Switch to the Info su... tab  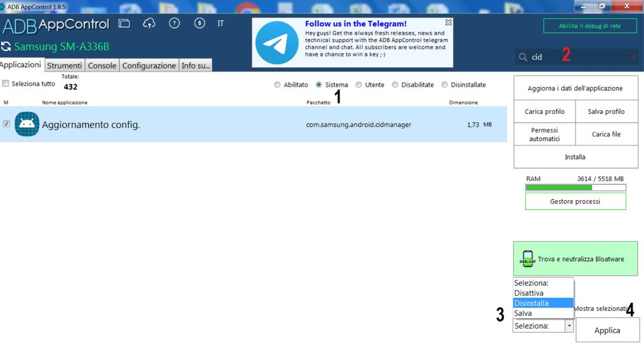click(x=196, y=65)
